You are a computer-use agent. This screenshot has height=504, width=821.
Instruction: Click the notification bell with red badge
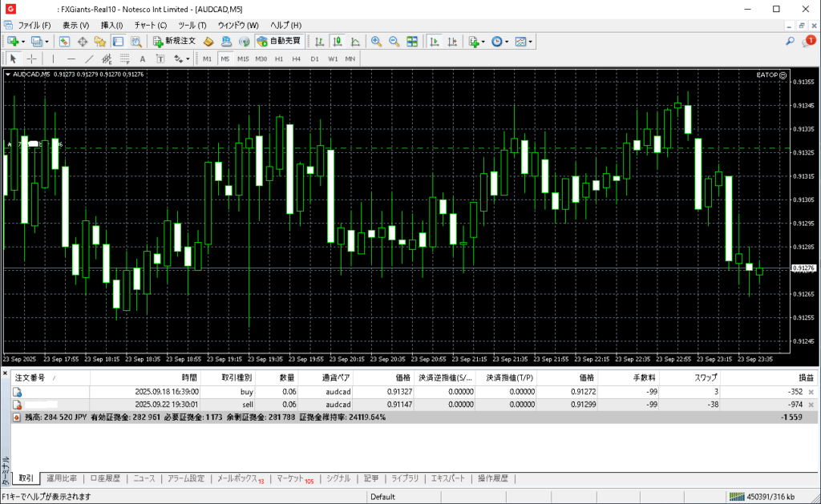[808, 41]
